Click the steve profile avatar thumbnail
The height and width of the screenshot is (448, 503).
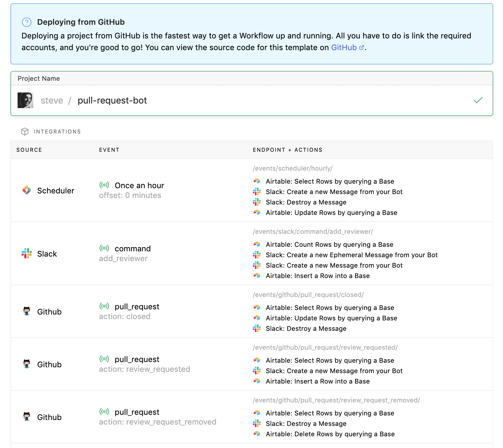25,100
